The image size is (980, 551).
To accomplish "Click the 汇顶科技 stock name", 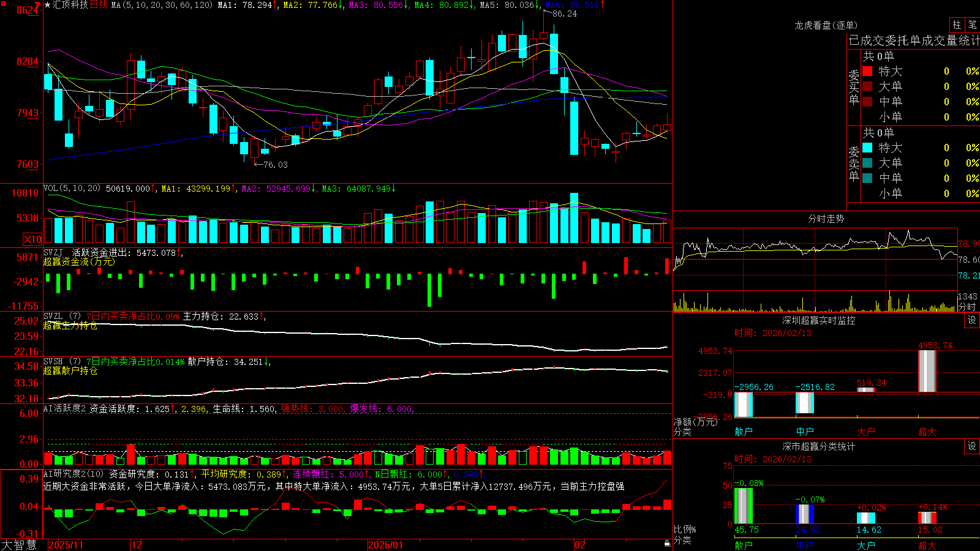I will (x=70, y=5).
